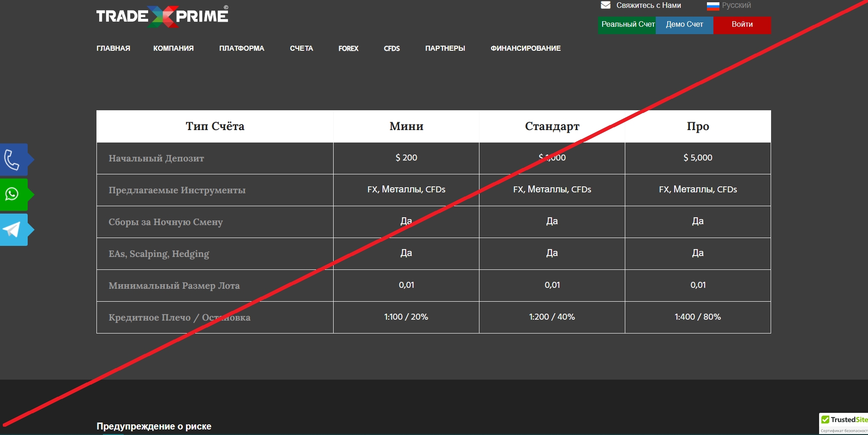Click Да in Сборы row, Стандарт column
The width and height of the screenshot is (868, 435).
pyautogui.click(x=552, y=221)
